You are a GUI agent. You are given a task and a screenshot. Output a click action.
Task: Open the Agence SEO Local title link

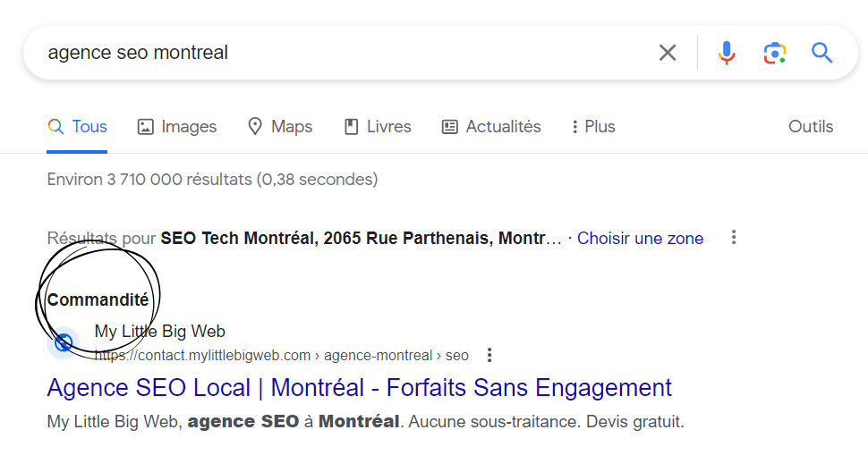[x=359, y=388]
